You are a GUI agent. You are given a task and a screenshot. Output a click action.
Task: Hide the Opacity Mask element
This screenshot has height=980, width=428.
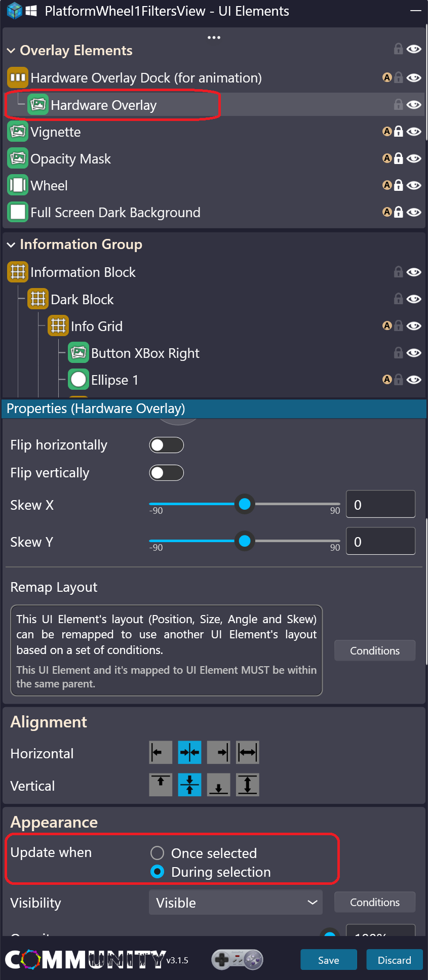(x=414, y=158)
